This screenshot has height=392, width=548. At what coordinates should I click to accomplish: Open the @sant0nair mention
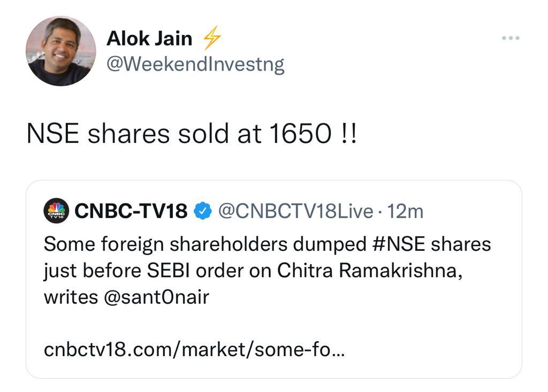click(156, 297)
